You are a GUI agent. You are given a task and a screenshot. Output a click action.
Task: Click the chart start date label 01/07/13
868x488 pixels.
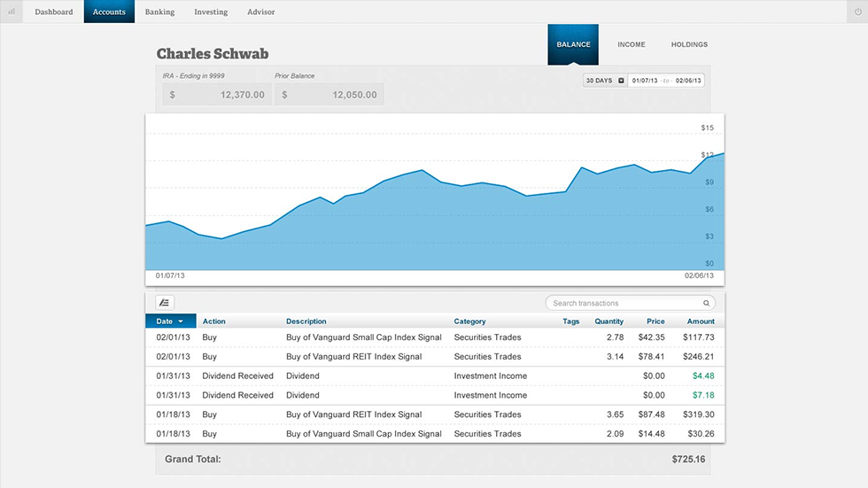pyautogui.click(x=170, y=275)
